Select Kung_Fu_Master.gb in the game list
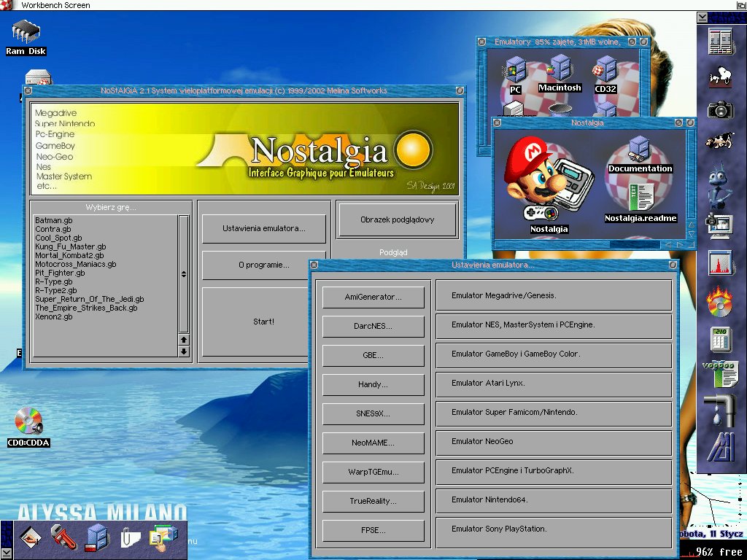The width and height of the screenshot is (747, 560). 105,246
